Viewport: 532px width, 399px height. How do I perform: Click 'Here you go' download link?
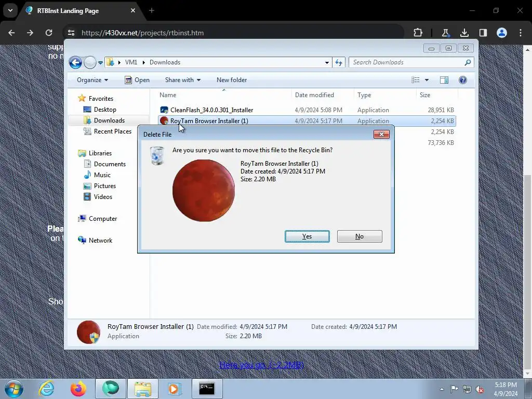click(262, 365)
